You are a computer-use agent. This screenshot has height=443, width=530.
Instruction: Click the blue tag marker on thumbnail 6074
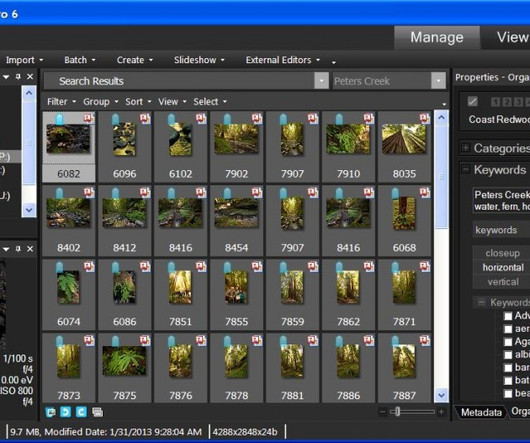[59, 267]
